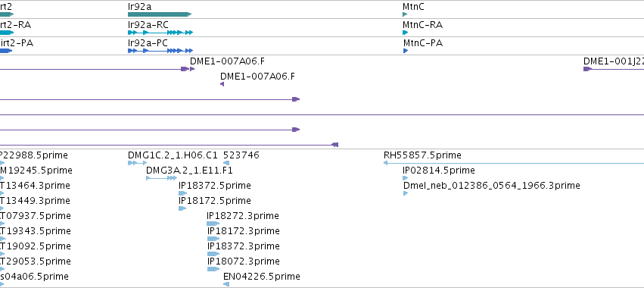
Task: Click the DMG3A.2_1.E11.F1 feature label
Action: point(189,171)
